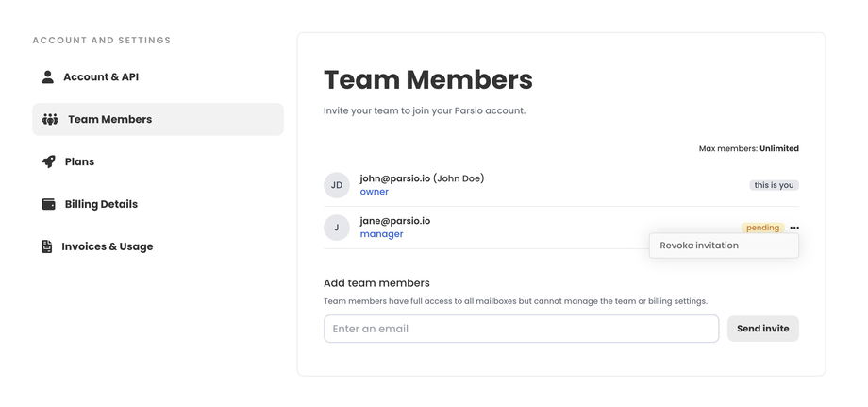Open the Account & API settings page
This screenshot has height=407, width=868.
point(101,77)
